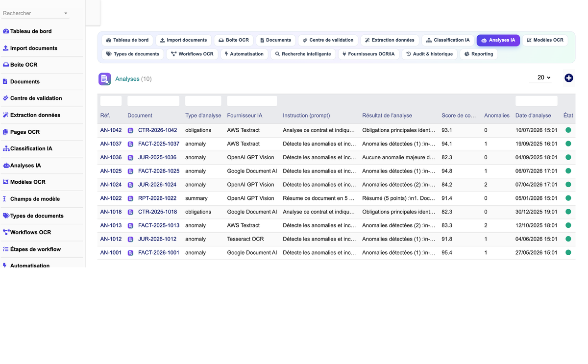Expand the Rechercher search dropdown arrow

[66, 13]
